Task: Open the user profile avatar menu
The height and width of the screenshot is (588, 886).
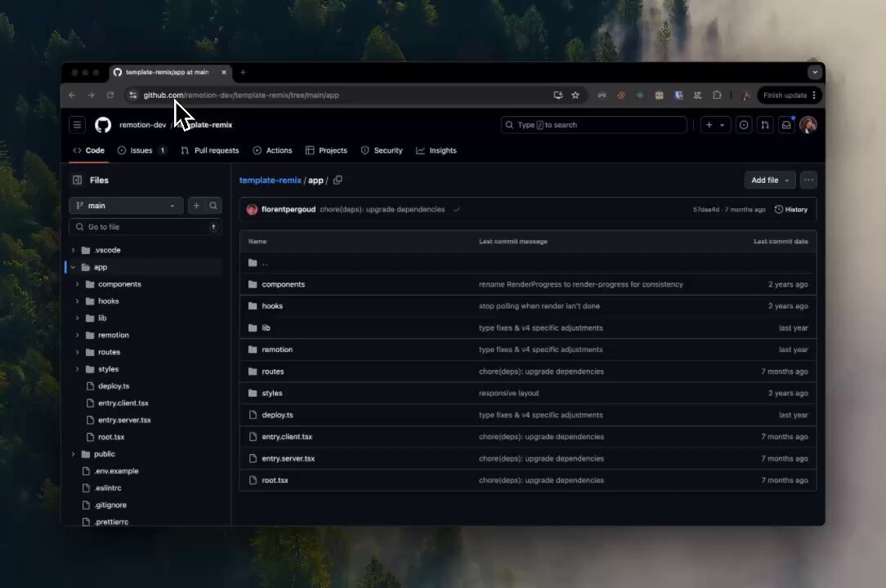Action: [808, 125]
